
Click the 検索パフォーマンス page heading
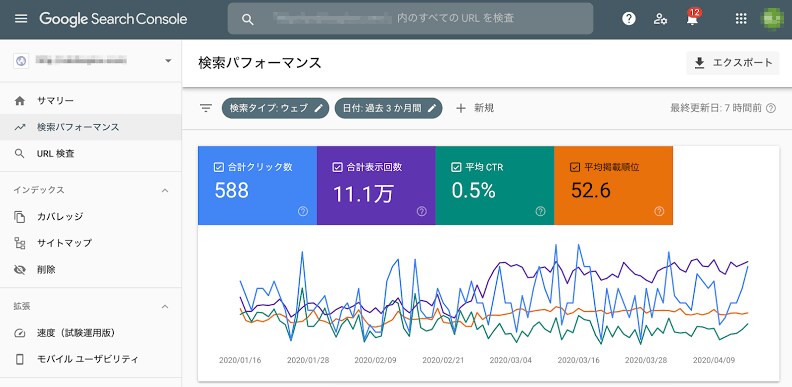pyautogui.click(x=260, y=63)
